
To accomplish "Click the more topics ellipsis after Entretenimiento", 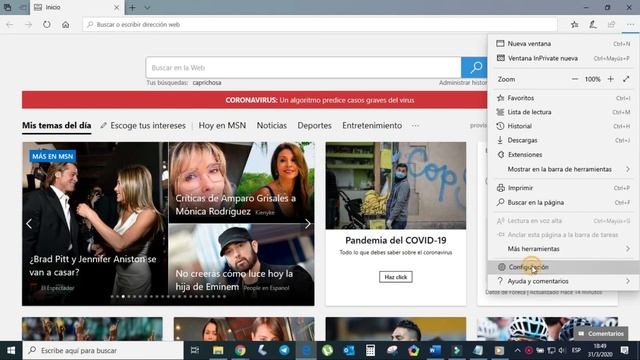I will pyautogui.click(x=415, y=126).
